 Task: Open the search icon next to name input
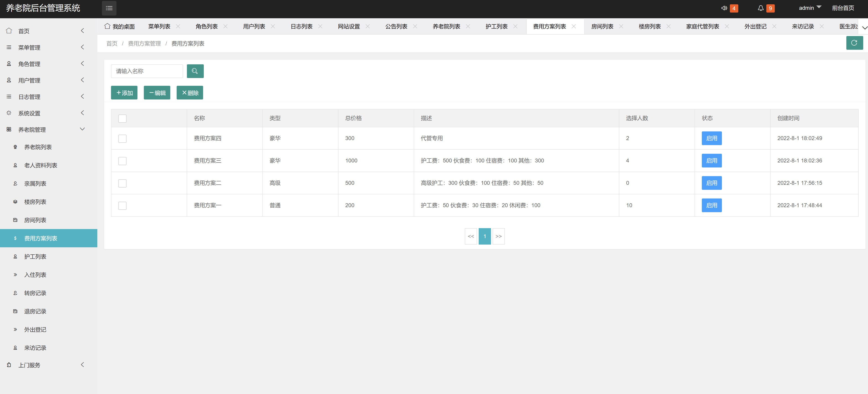pos(195,71)
